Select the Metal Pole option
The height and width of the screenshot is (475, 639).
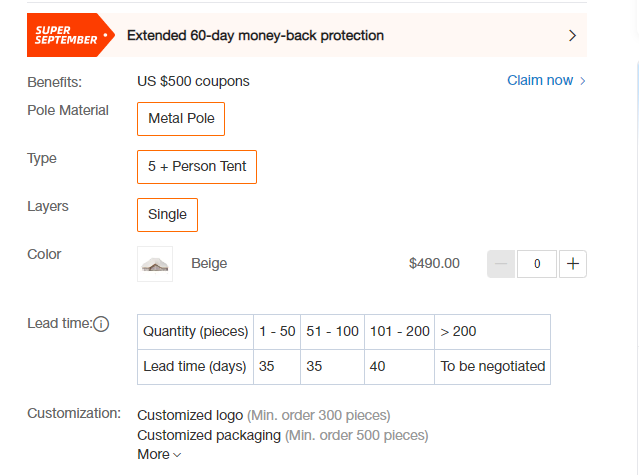(181, 119)
